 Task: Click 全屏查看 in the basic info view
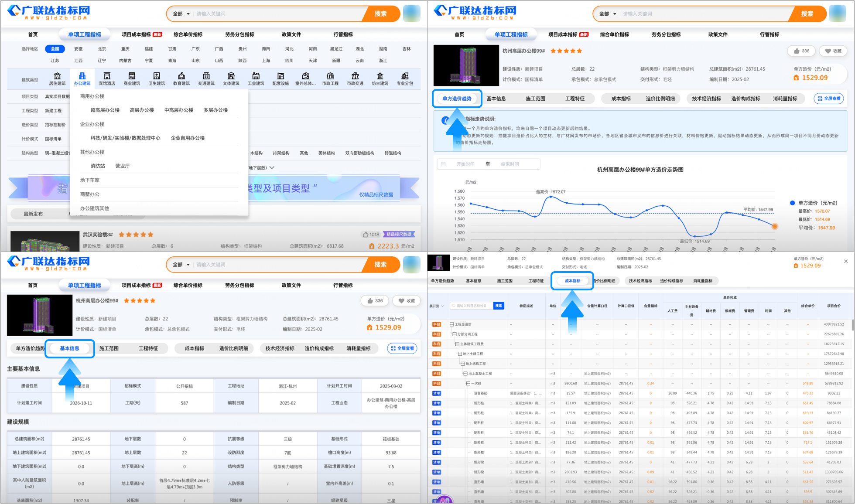[x=402, y=348]
